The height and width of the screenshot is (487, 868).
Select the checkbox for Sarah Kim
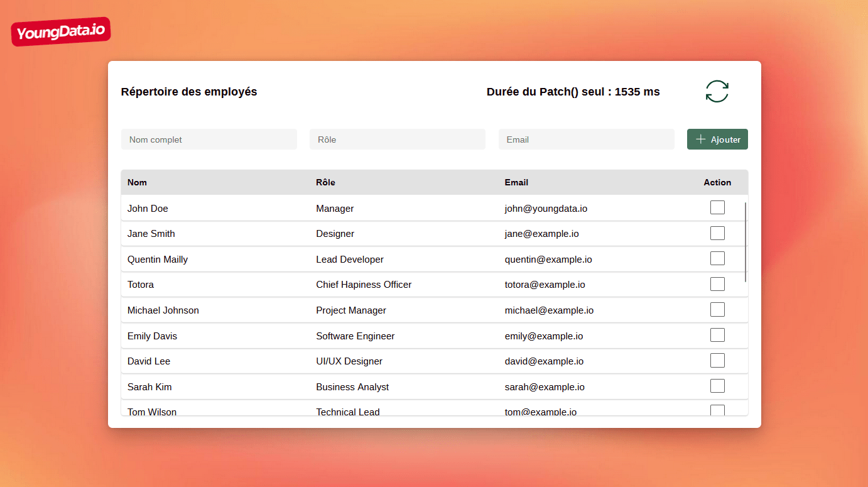click(x=717, y=386)
